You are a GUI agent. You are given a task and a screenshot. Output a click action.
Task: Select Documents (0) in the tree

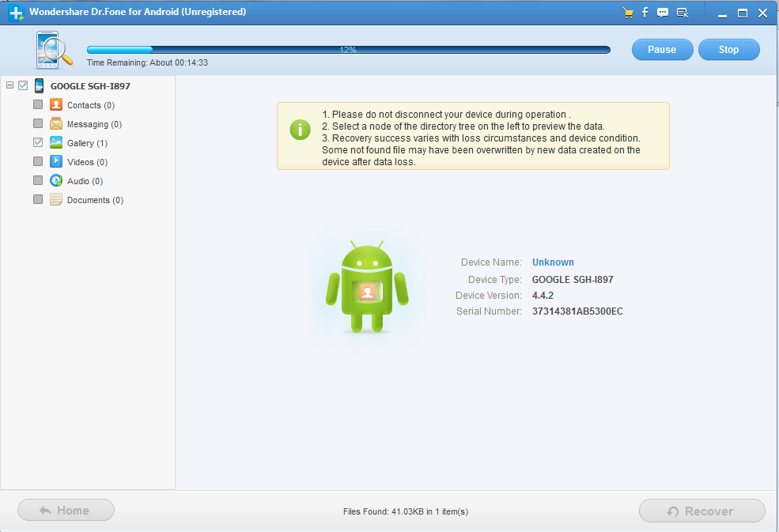pos(95,200)
